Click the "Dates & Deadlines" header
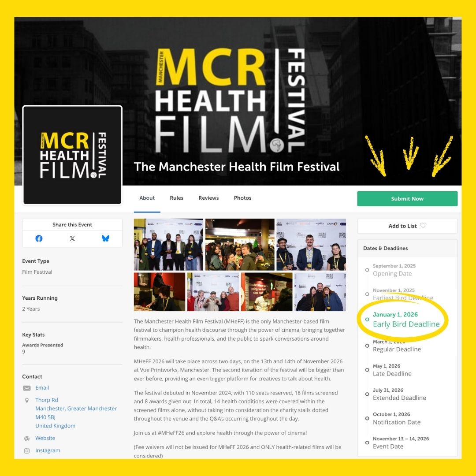Screen dimensions: 476x476 click(x=385, y=248)
